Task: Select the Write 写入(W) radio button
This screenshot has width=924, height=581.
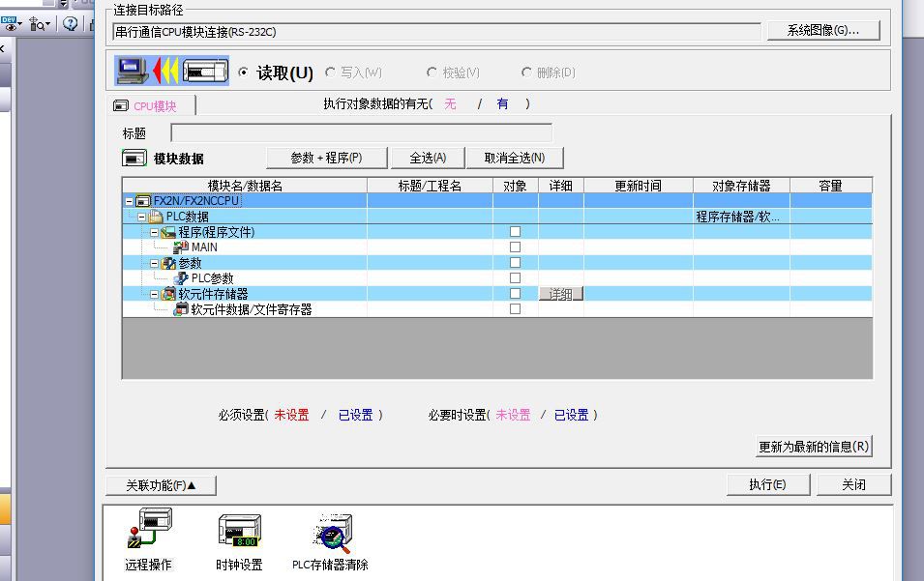Action: point(331,73)
